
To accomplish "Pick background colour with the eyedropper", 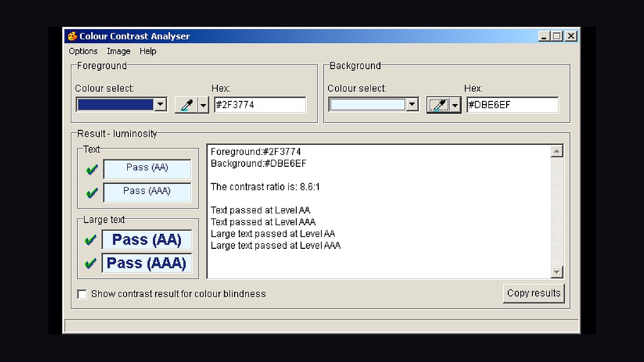I will click(x=438, y=105).
